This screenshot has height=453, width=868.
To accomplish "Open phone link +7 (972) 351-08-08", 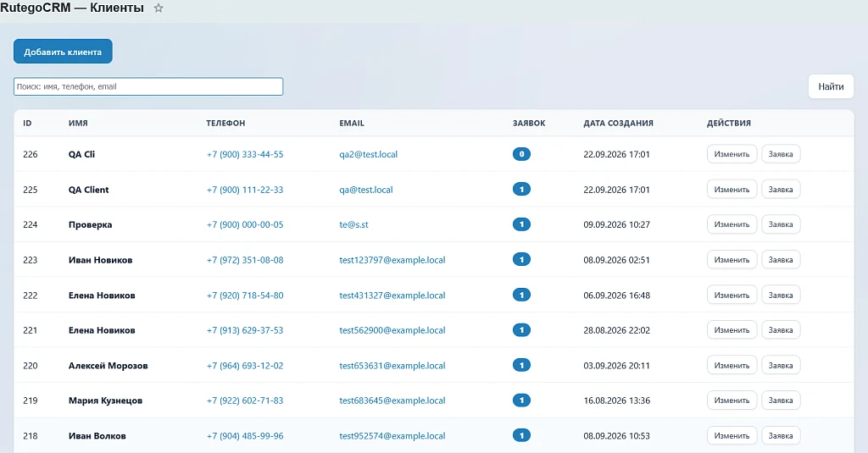I will pos(245,260).
